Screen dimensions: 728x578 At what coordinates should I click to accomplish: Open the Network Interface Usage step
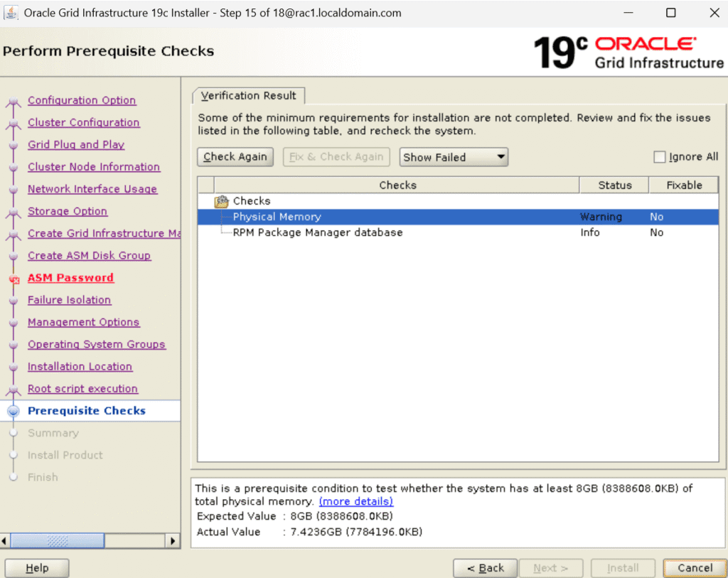click(92, 189)
